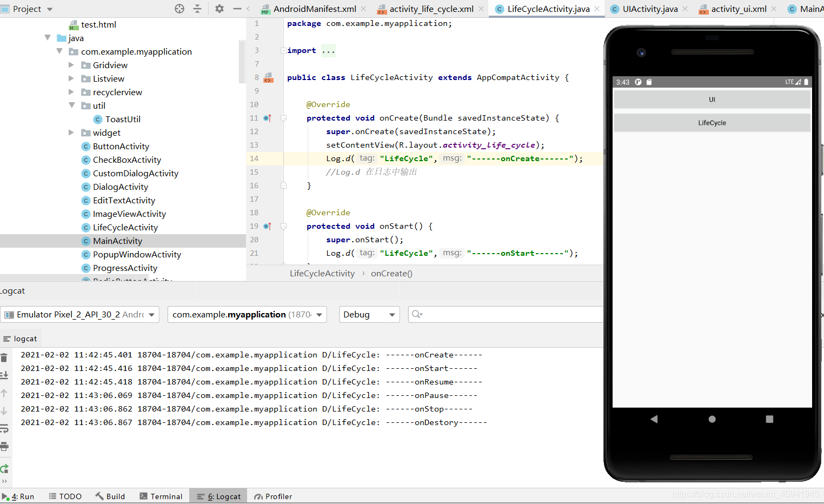This screenshot has height=504, width=824.
Task: Click the collapse all icon in Project panel
Action: pos(197,9)
